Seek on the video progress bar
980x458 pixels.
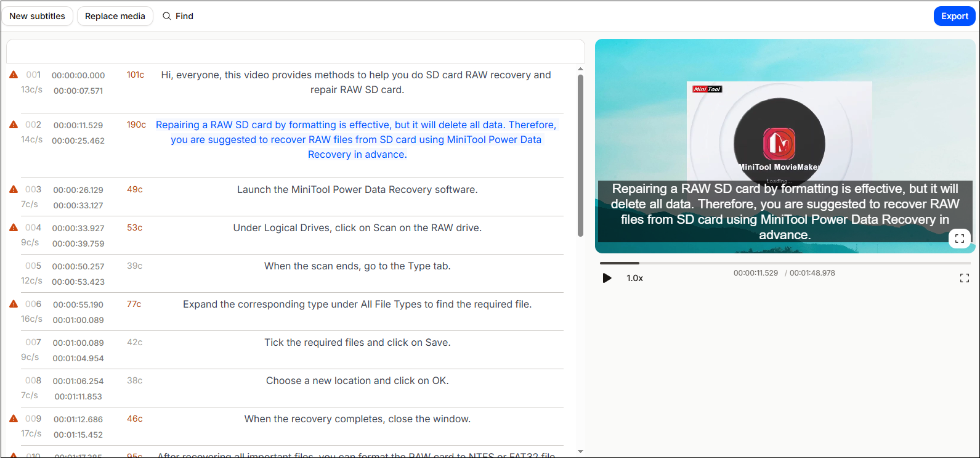[785, 263]
